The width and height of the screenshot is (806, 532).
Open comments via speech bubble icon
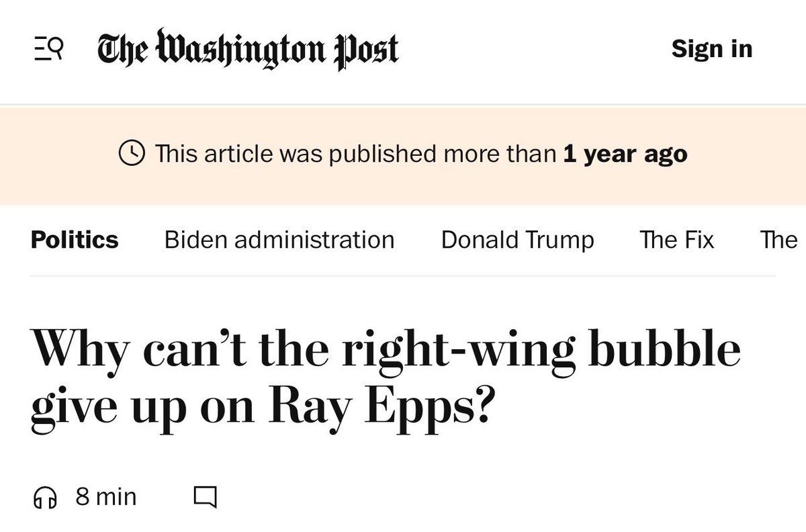(x=205, y=498)
